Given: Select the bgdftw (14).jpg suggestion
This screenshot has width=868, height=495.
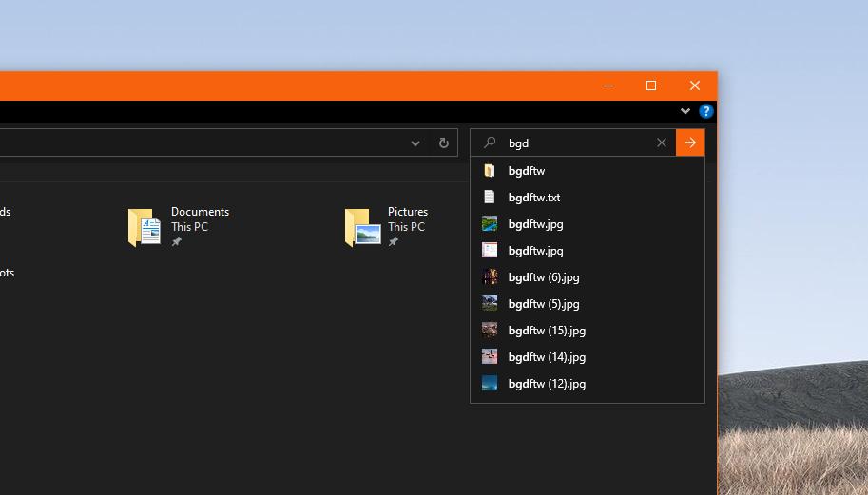Looking at the screenshot, I should [588, 356].
